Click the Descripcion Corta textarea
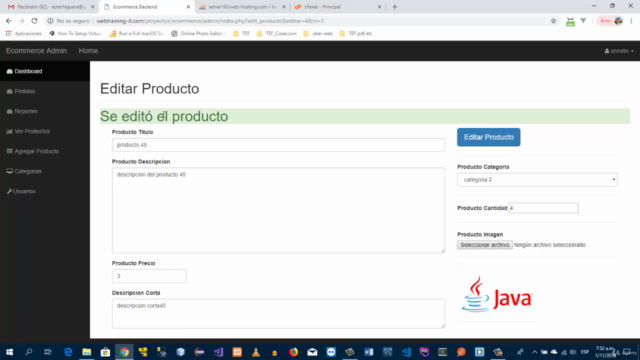Viewport: 640px width, 360px height. (278, 313)
